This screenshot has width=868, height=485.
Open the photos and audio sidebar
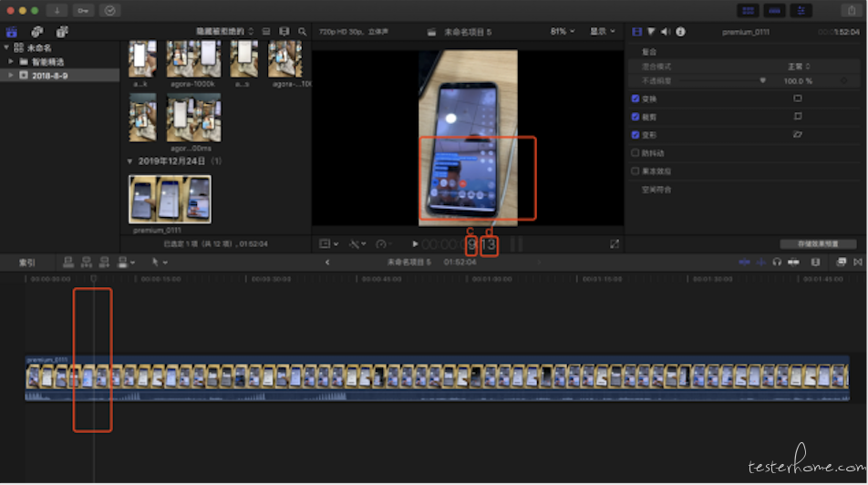click(37, 32)
